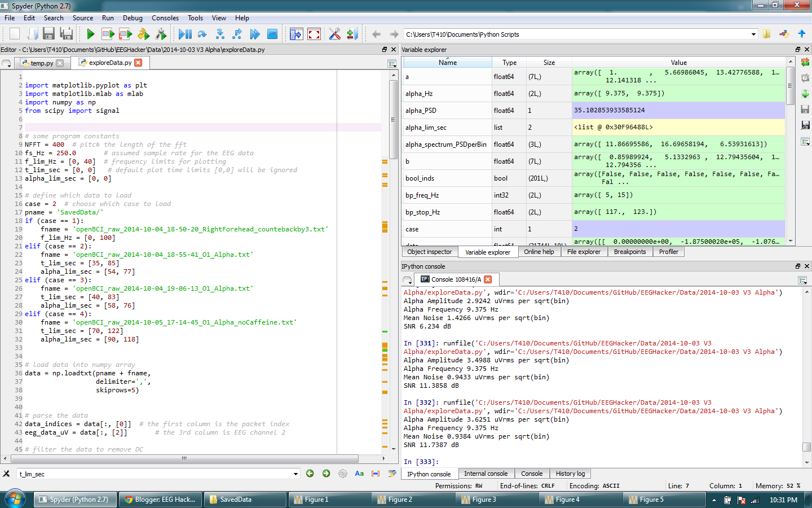Go forward to the next cursor position
812x508 pixels.
click(x=394, y=34)
